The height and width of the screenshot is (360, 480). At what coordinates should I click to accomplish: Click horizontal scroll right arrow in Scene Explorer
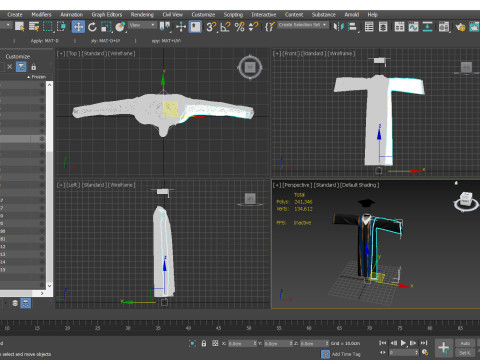point(42,293)
